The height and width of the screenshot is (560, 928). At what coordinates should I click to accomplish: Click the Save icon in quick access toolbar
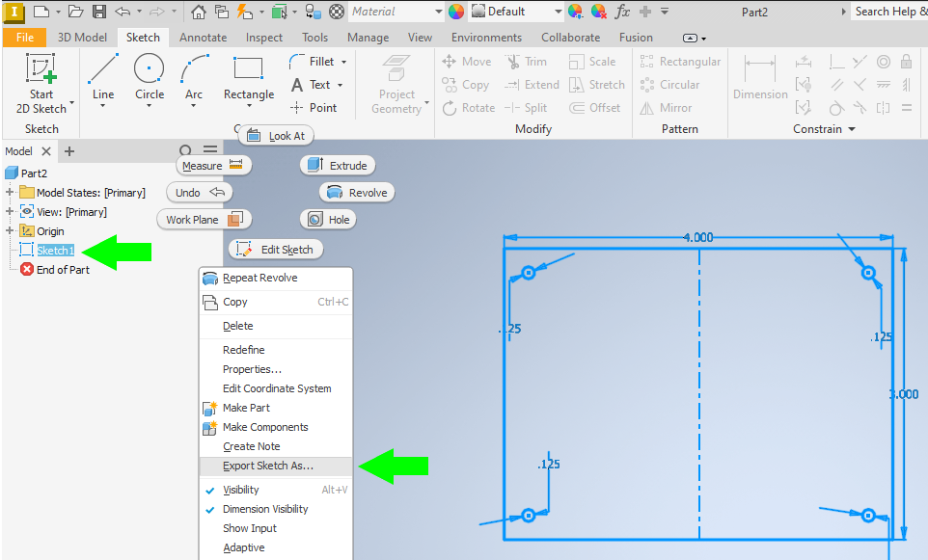[99, 12]
